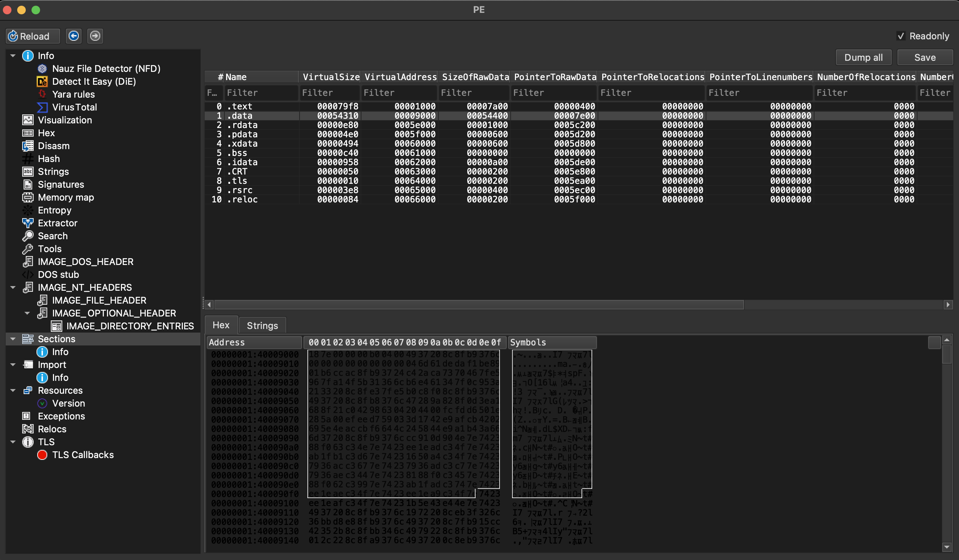Open the Yara rules icon

pyautogui.click(x=42, y=94)
